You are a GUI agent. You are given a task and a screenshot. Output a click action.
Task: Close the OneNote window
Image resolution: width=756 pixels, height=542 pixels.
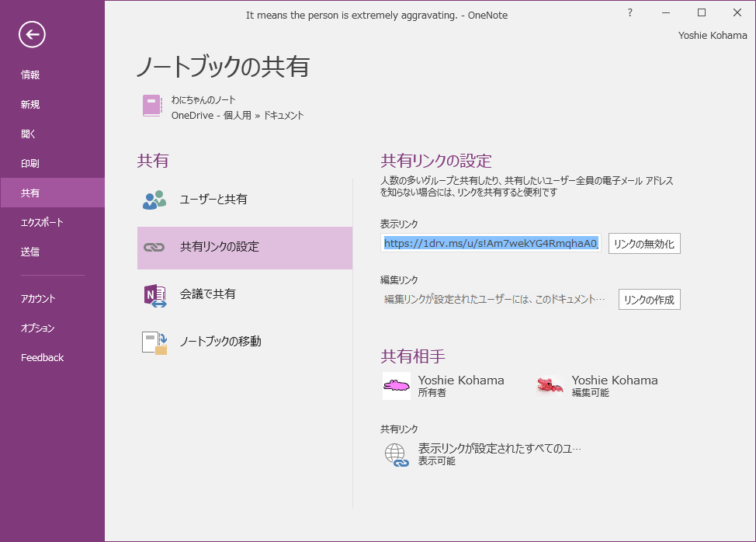tap(737, 13)
